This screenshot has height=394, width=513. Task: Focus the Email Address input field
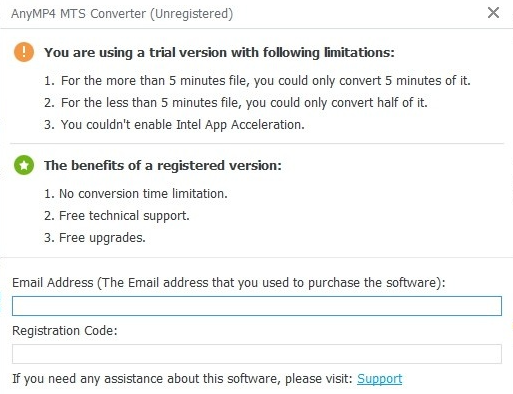coord(257,306)
